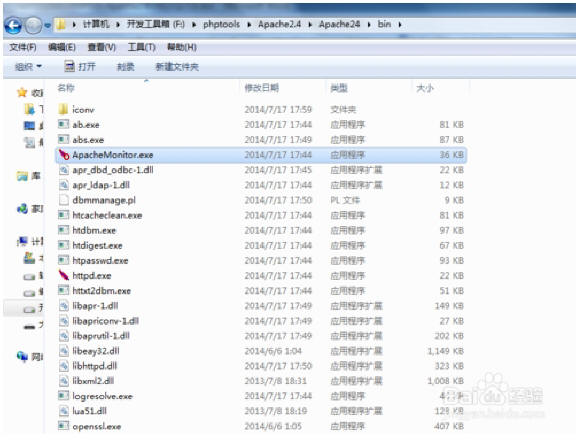
Task: Click Homegroup icon in sidebar
Action: pos(22,209)
